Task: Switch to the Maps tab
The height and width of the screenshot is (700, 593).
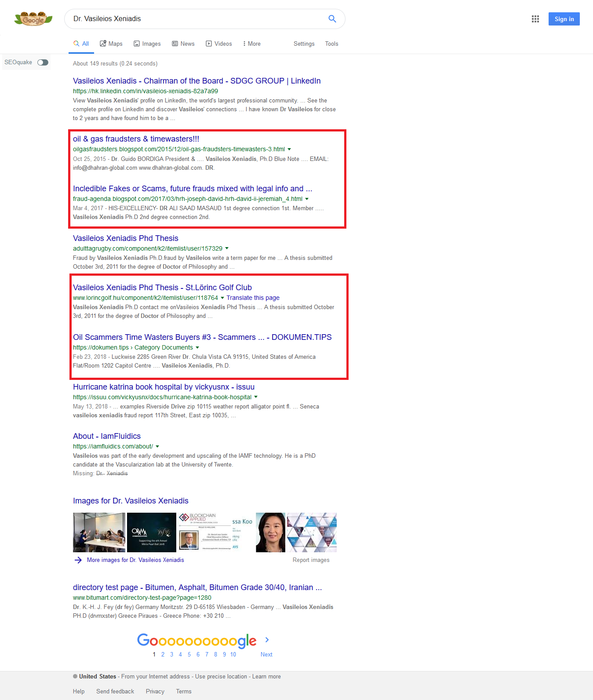Action: point(111,44)
